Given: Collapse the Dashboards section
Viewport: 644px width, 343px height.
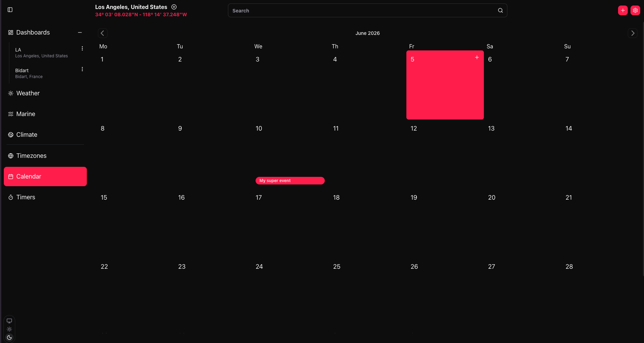Looking at the screenshot, I should [x=80, y=32].
